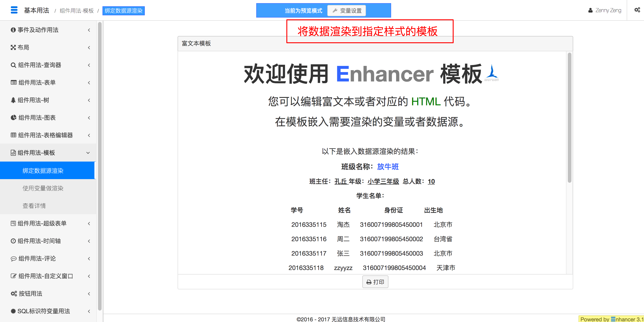
Task: Expand the SQL标识符变量用法 section arrow
Action: click(89, 311)
